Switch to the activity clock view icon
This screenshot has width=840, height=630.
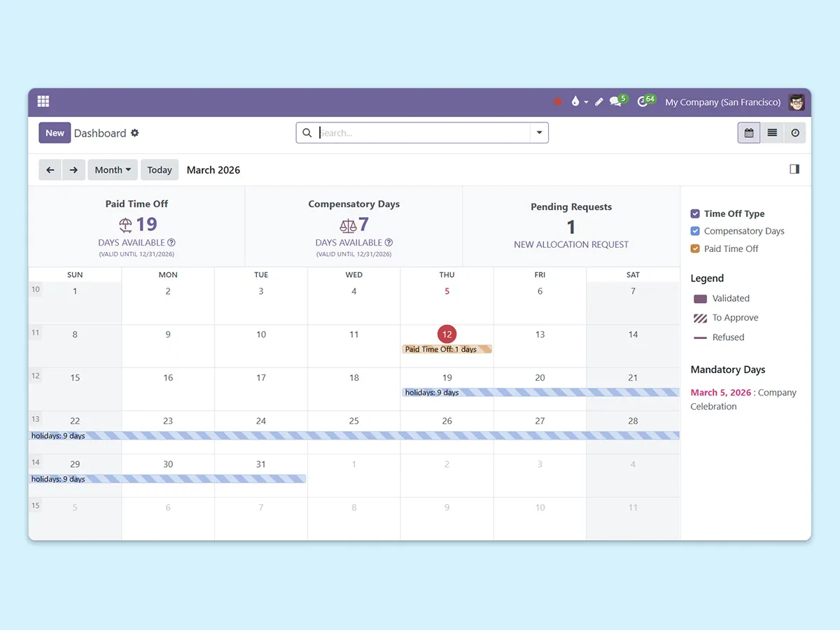(795, 133)
